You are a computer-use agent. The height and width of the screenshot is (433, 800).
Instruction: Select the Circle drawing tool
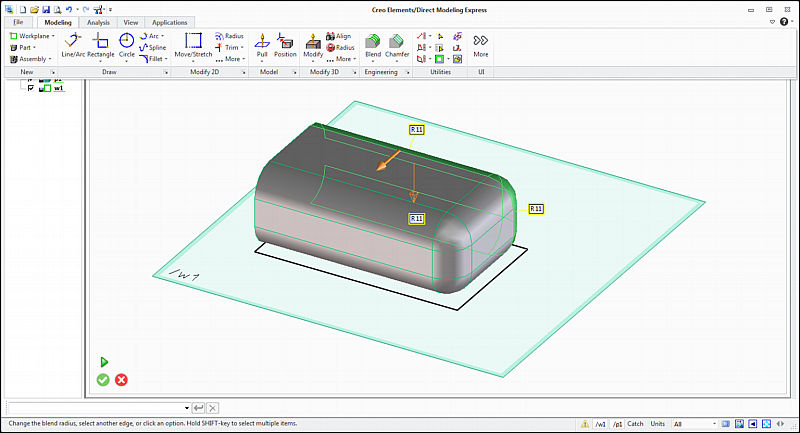pos(127,45)
